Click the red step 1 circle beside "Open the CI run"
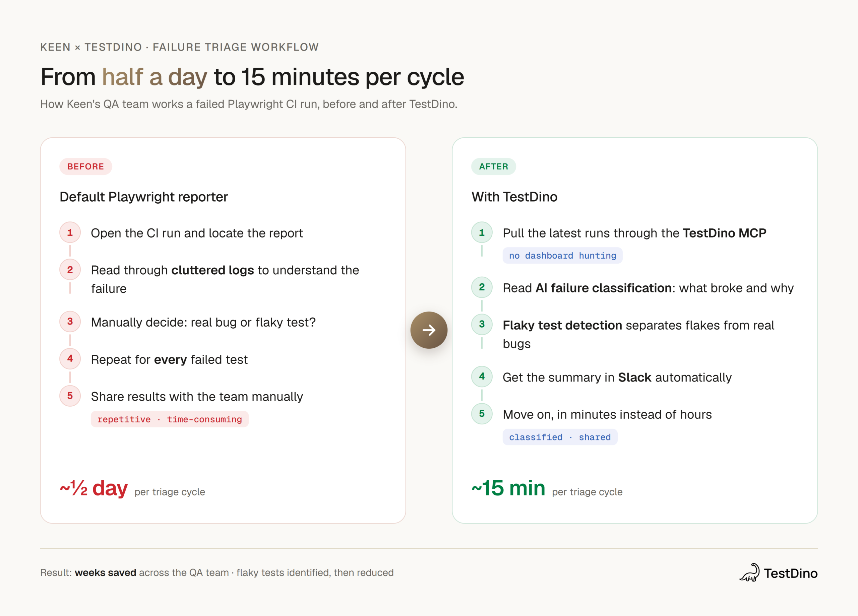This screenshot has height=616, width=858. tap(70, 232)
